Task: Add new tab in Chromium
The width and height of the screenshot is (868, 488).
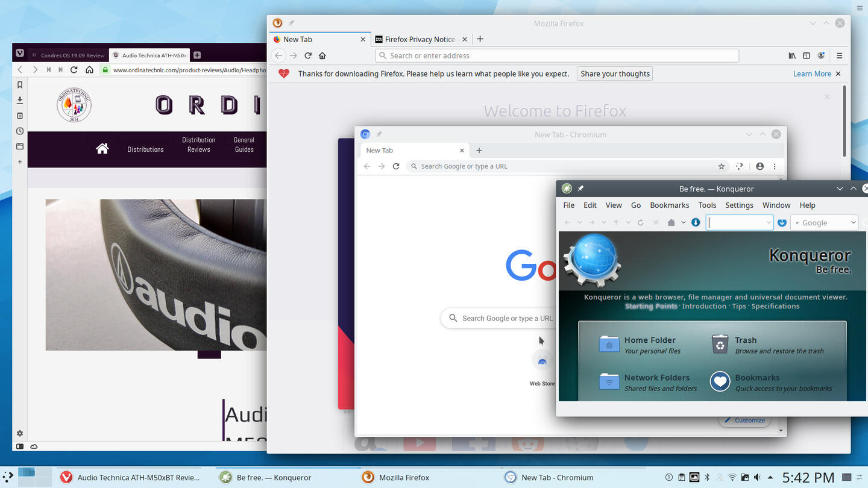Action: click(479, 150)
